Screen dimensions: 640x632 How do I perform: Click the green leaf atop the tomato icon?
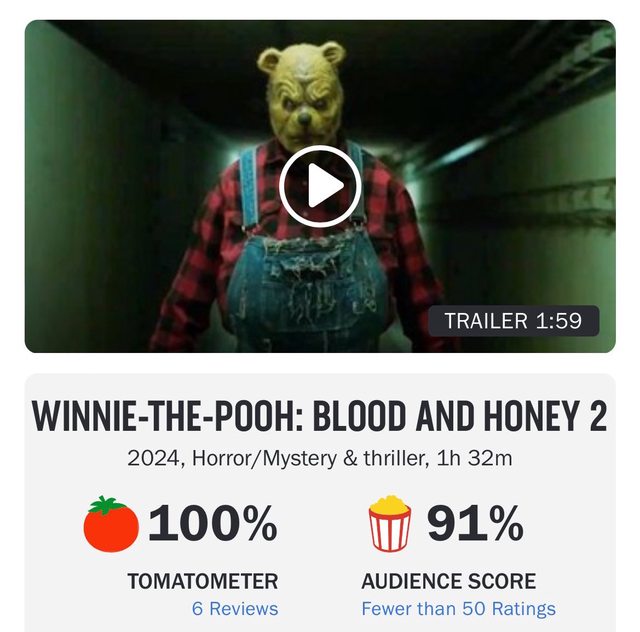[x=107, y=505]
